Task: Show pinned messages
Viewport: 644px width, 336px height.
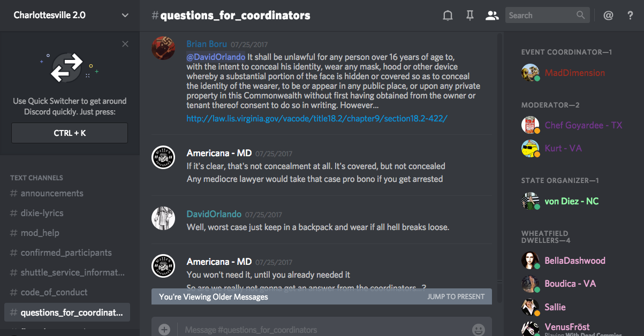Action: (469, 16)
